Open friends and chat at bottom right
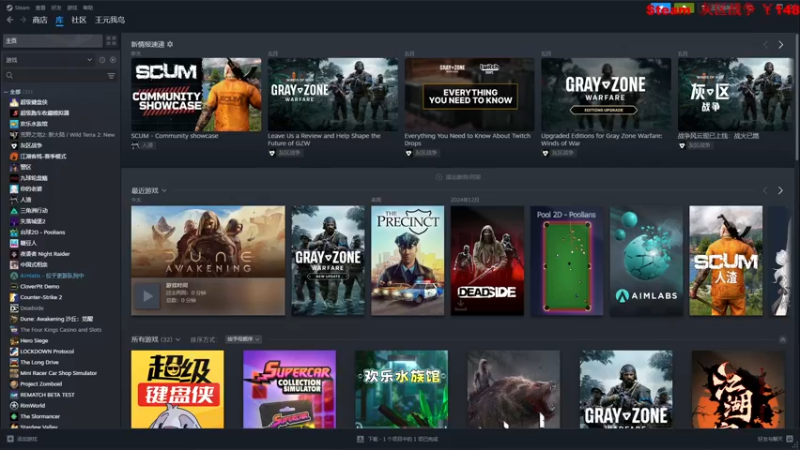This screenshot has width=800, height=450. point(775,439)
